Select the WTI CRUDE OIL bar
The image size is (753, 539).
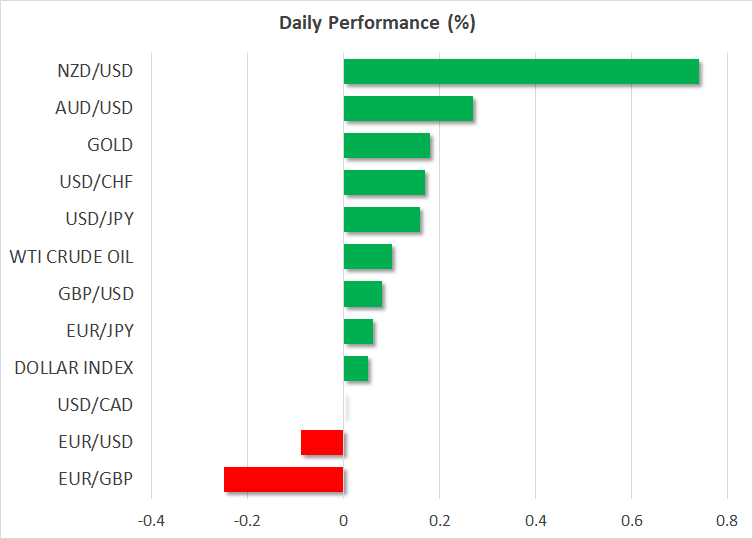(367, 257)
